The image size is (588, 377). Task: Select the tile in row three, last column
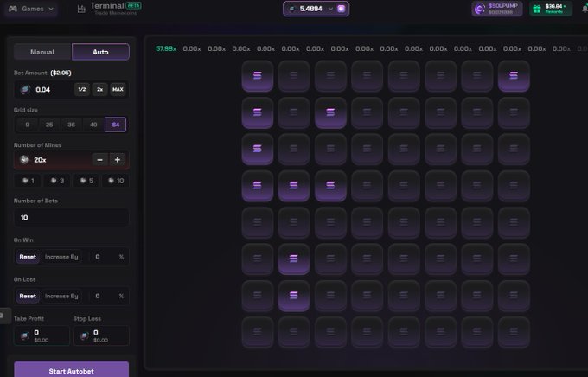click(514, 150)
